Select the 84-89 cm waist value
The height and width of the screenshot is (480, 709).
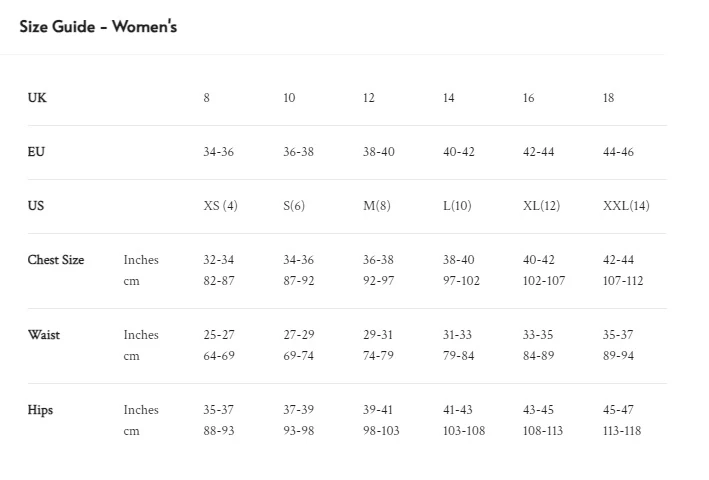(538, 356)
